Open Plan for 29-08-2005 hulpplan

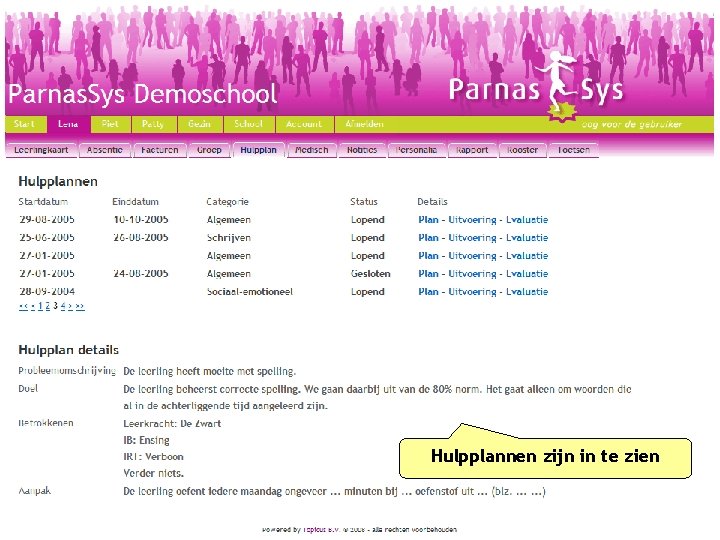pyautogui.click(x=428, y=220)
